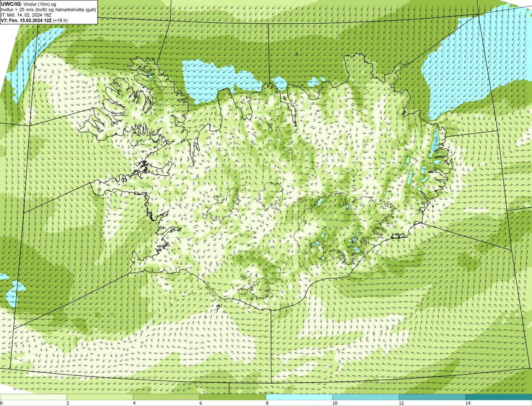Click the legend scale label "4"
Image resolution: width=532 pixels, height=406 pixels.
tap(134, 403)
